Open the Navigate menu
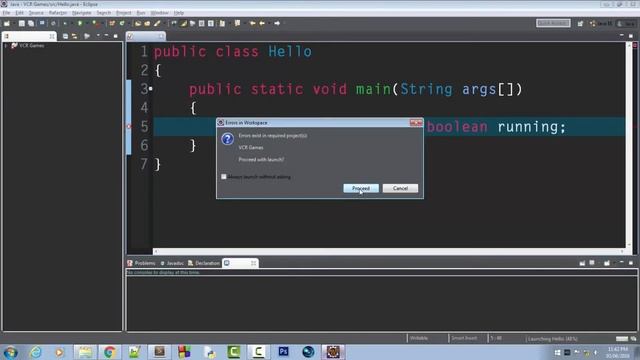Image resolution: width=640 pixels, height=360 pixels. [82, 13]
